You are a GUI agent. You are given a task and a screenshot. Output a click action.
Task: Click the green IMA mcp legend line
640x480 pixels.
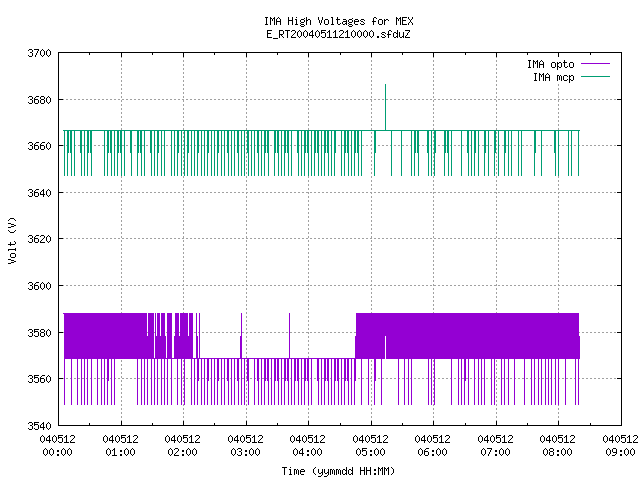click(x=595, y=76)
